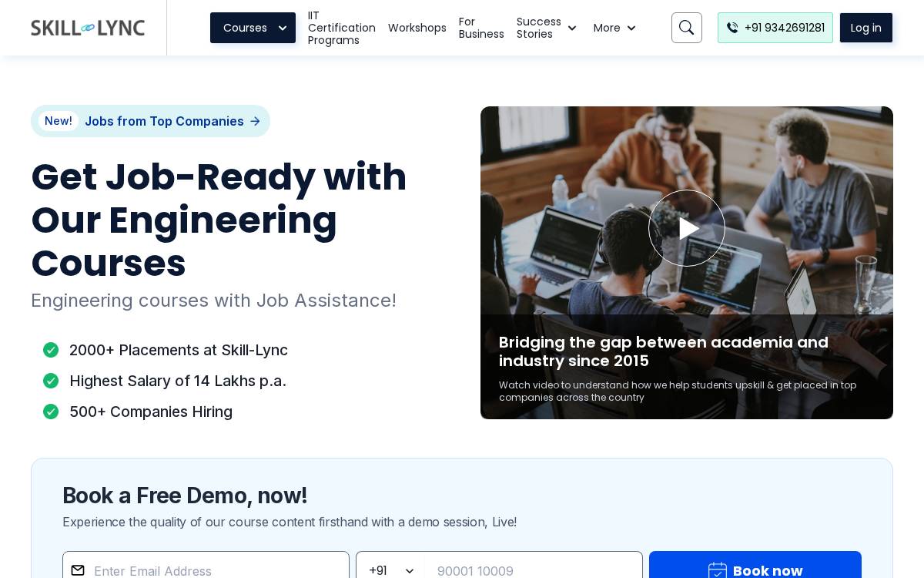Click the green check beside 2000+ Placements
The height and width of the screenshot is (578, 924).
click(x=51, y=350)
